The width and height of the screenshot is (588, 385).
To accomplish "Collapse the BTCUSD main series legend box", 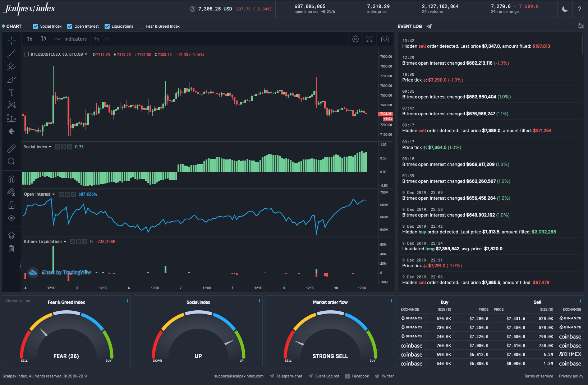I will [x=26, y=54].
